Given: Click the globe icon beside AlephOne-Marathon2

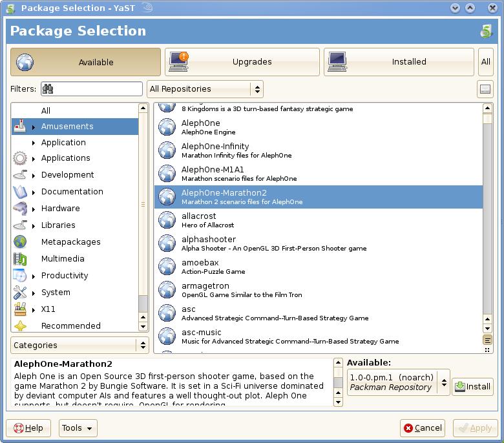Looking at the screenshot, I should point(167,196).
